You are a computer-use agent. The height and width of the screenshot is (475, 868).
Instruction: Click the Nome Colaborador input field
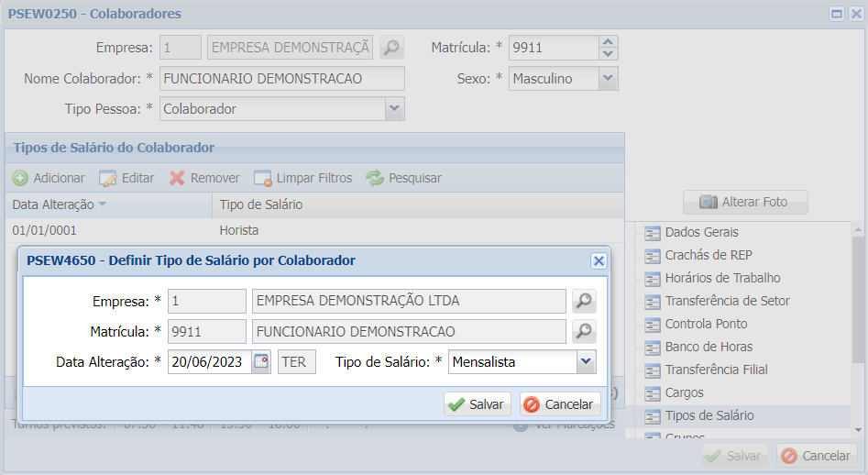(281, 79)
